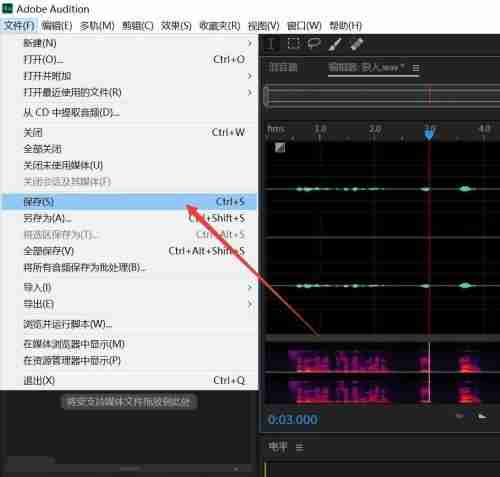Select the Lasso Selection tool

pos(314,44)
